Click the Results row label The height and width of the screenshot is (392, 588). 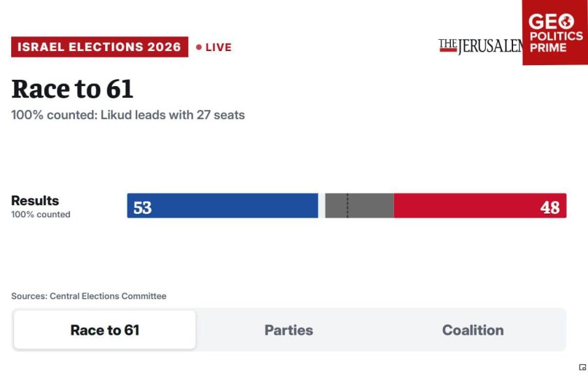pyautogui.click(x=35, y=201)
